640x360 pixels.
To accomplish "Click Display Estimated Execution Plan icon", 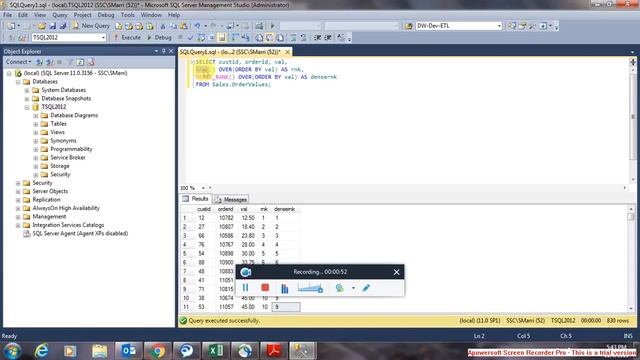I will 201,38.
